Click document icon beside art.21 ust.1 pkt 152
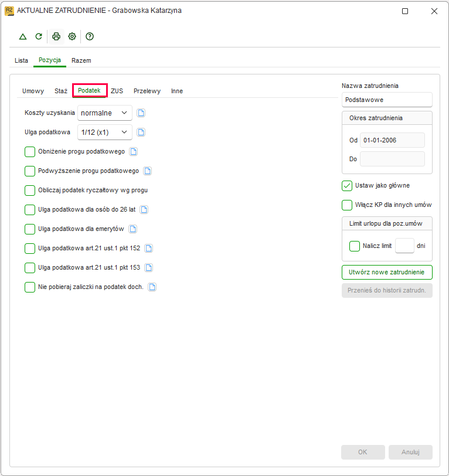Screen dimensions: 449x476 [148, 249]
